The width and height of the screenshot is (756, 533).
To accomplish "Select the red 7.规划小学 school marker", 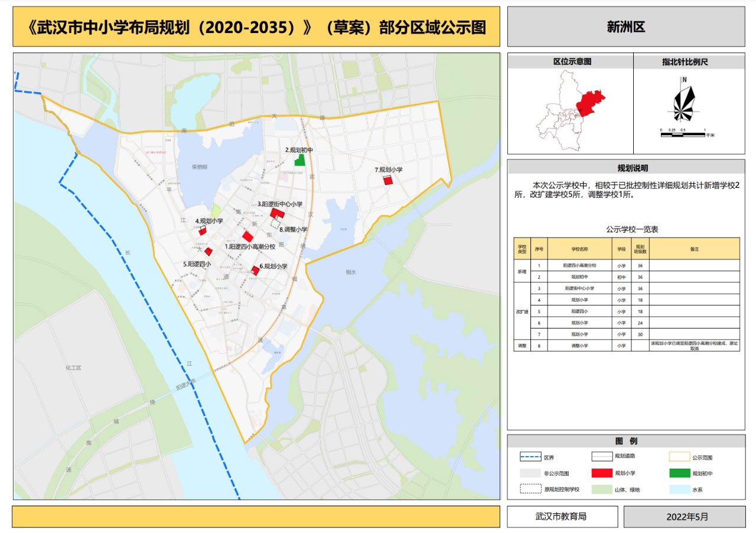I will pos(388,181).
